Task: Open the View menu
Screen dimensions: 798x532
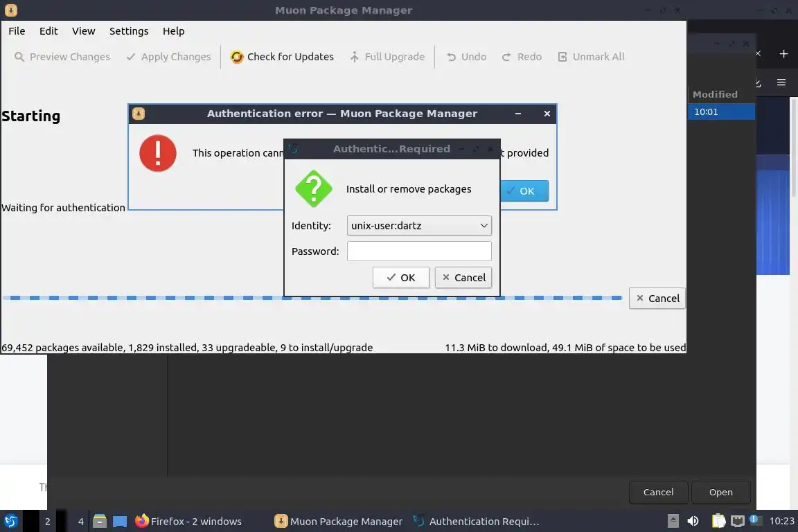Action: click(x=83, y=31)
